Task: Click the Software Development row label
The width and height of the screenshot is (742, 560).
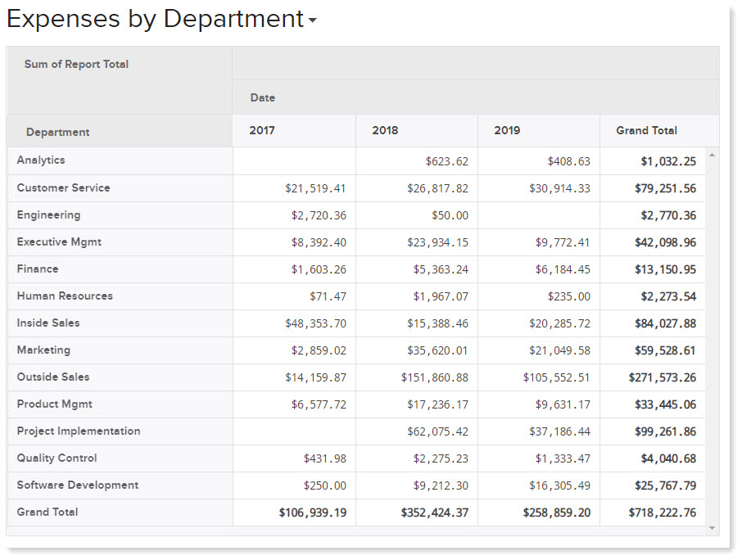Action: coord(78,485)
